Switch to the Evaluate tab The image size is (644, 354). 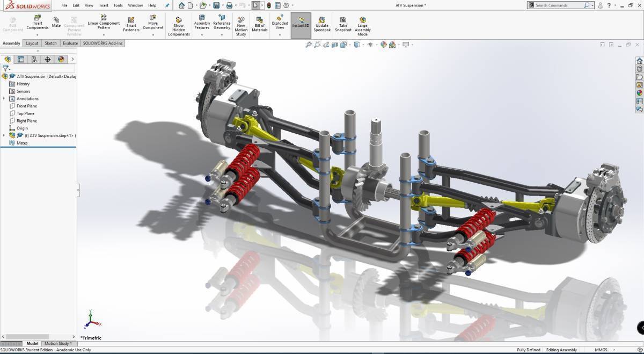pyautogui.click(x=70, y=43)
